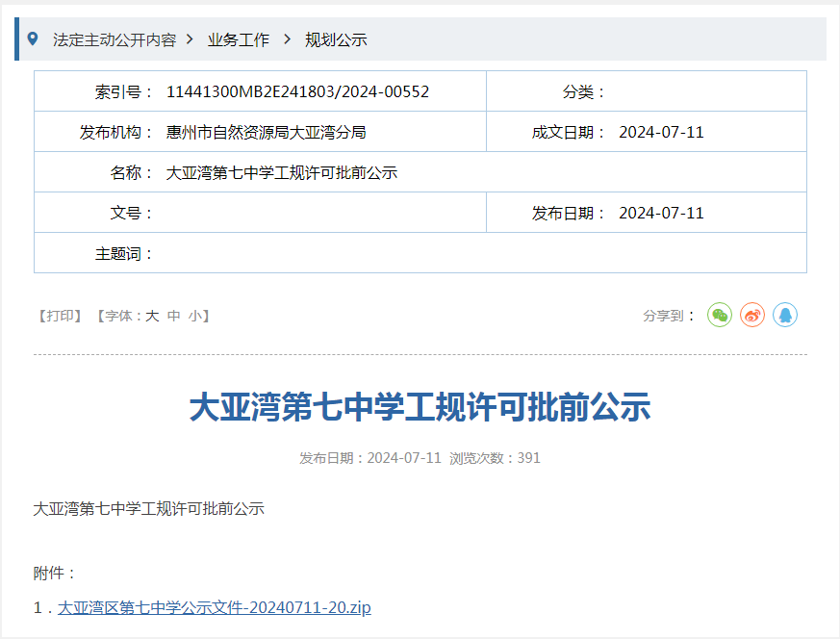Click the 分享到 share label

(x=665, y=315)
